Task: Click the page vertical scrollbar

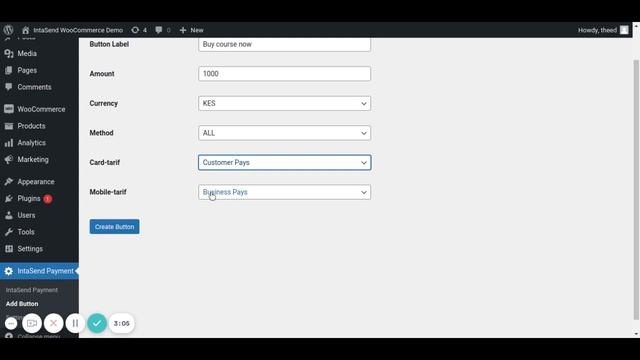Action: pos(636,190)
